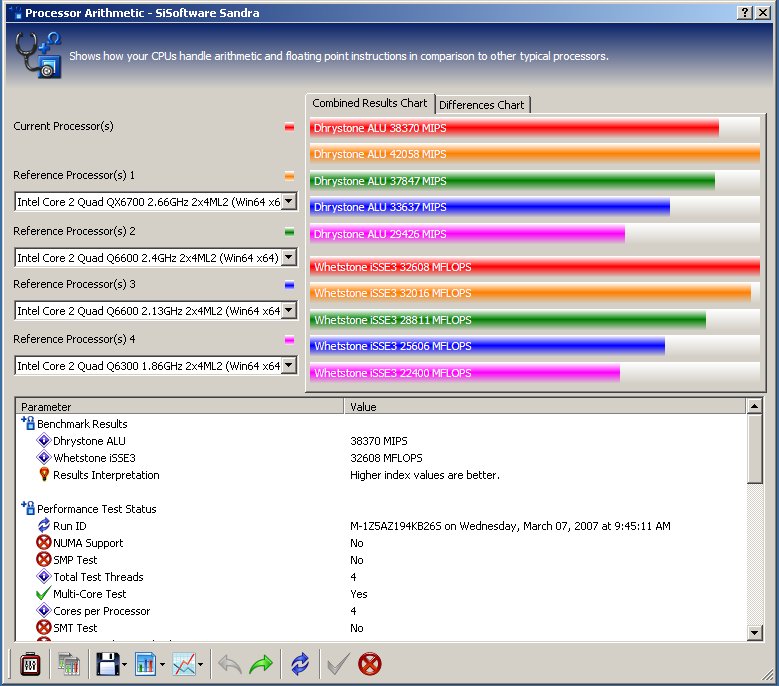Screen dimensions: 779x686
Task: Click the green check beside Multi-Core Test
Action: pyautogui.click(x=44, y=593)
